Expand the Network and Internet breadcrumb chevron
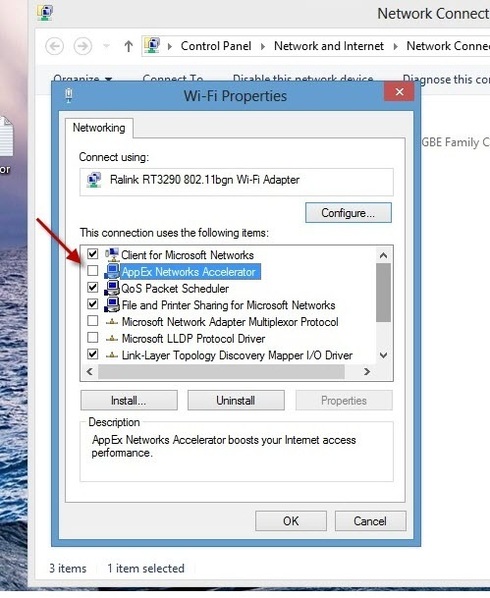This screenshot has height=598, width=490. click(395, 47)
